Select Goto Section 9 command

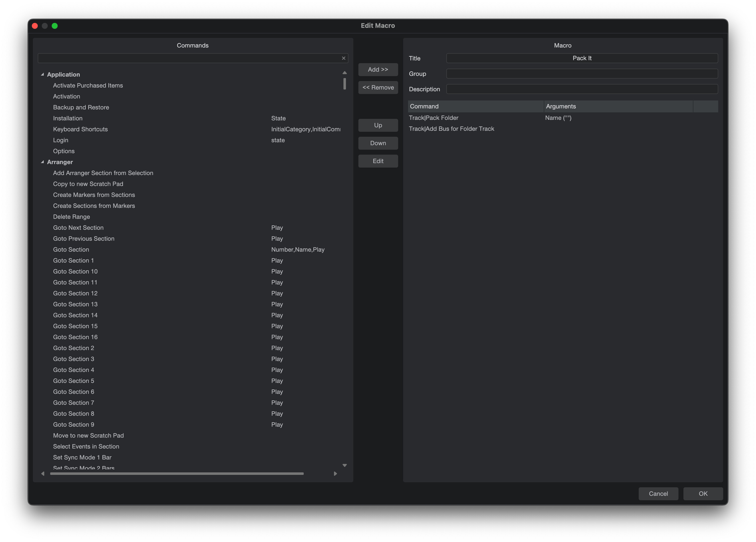[74, 425]
